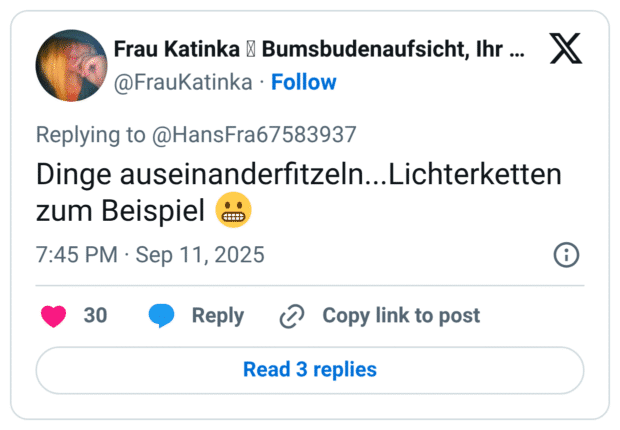Follow the @FrauKatinka account
The height and width of the screenshot is (430, 620).
click(x=304, y=82)
